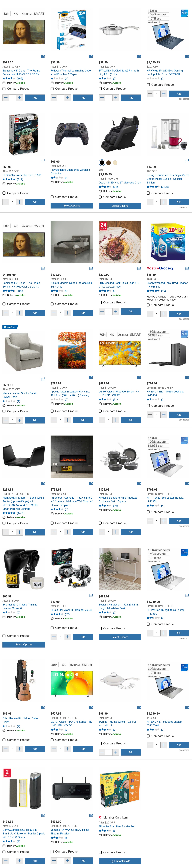
Task: Increase quantity for HP Victus Gaming Laptop
Action: 164,94
